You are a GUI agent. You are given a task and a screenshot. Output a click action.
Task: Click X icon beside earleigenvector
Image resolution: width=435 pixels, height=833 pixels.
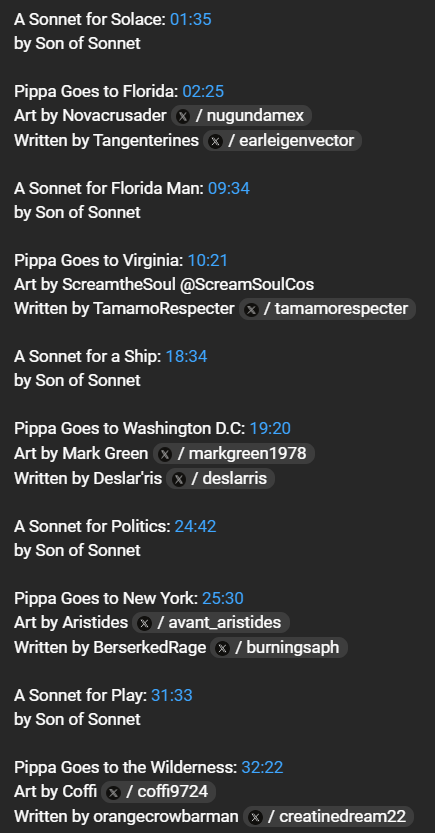(215, 141)
